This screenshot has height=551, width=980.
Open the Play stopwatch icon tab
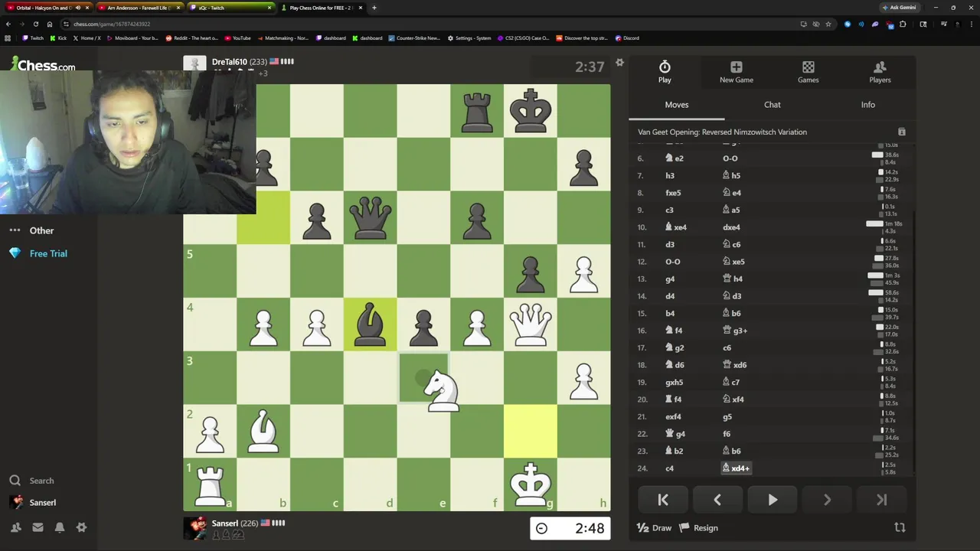click(665, 72)
